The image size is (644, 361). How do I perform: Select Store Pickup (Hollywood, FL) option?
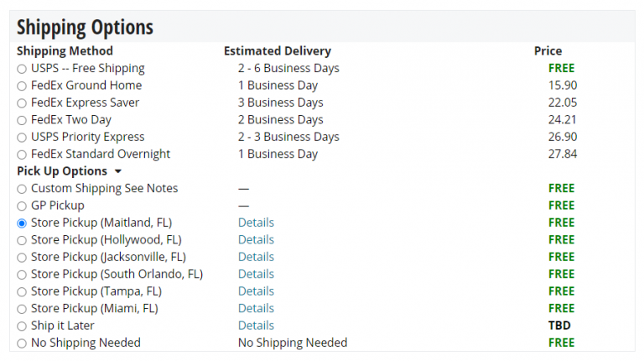point(22,240)
